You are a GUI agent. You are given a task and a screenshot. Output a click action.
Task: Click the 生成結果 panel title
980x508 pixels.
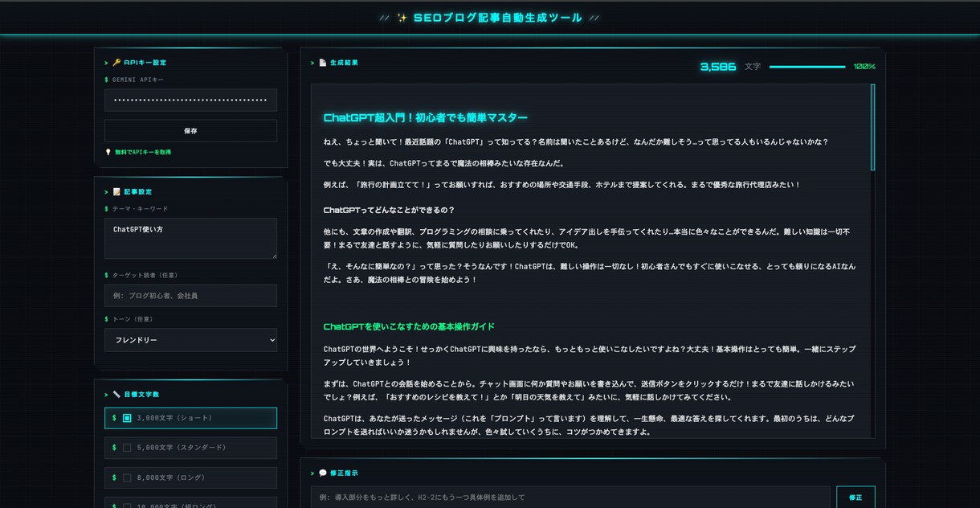[344, 63]
